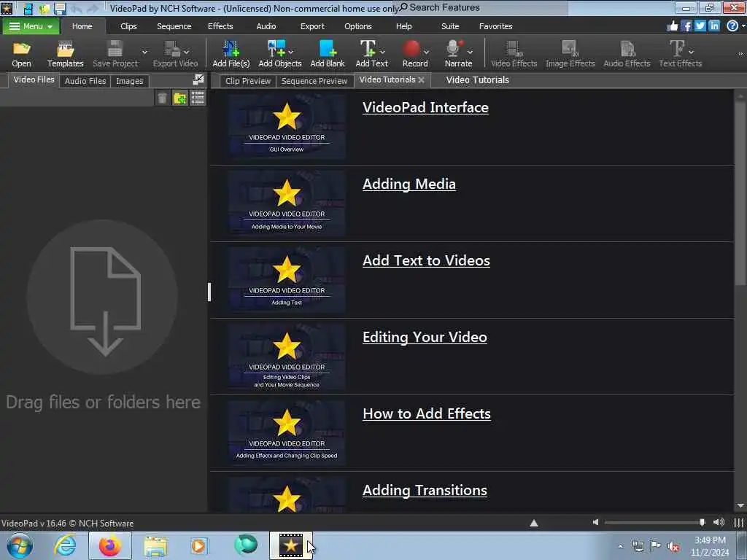Share on Facebook icon
The height and width of the screenshot is (560, 747).
coord(686,26)
